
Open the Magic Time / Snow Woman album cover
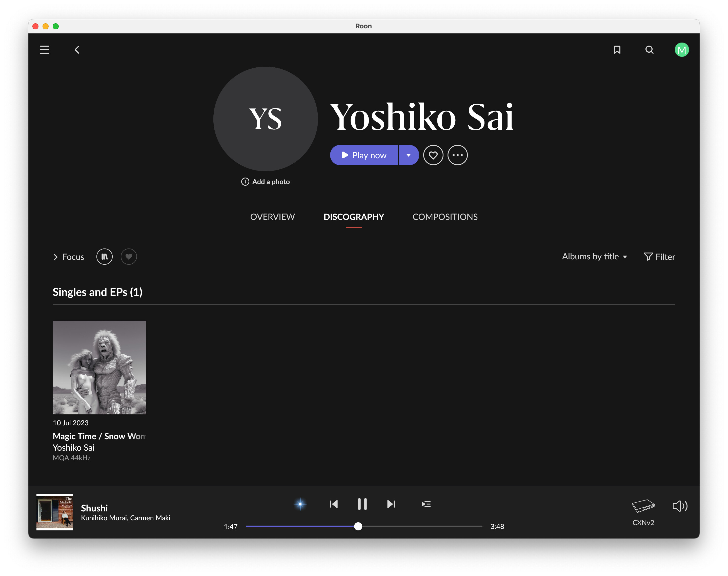coord(99,367)
